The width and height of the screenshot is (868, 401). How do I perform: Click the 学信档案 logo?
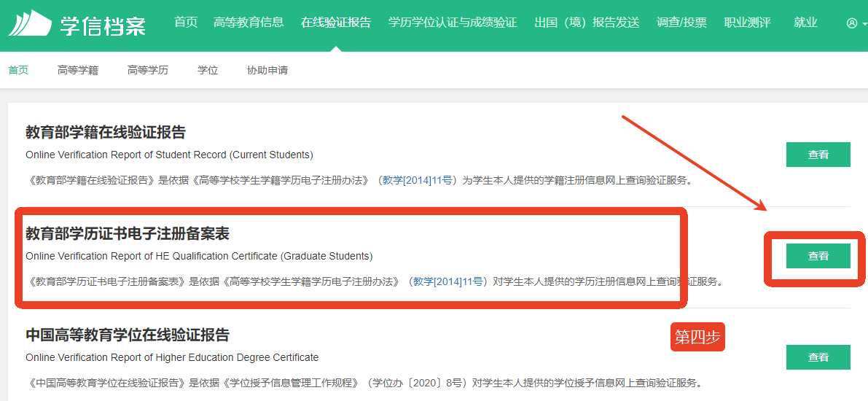click(77, 23)
